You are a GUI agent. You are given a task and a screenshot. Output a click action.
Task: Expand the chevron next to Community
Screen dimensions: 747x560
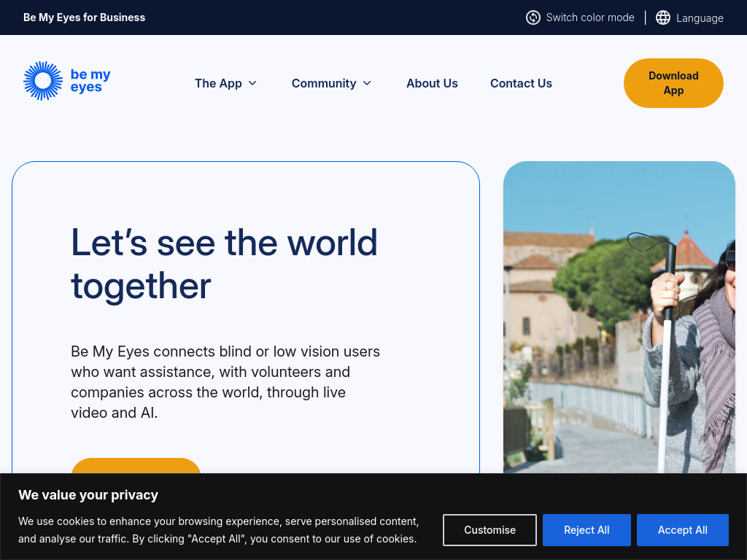tap(367, 83)
